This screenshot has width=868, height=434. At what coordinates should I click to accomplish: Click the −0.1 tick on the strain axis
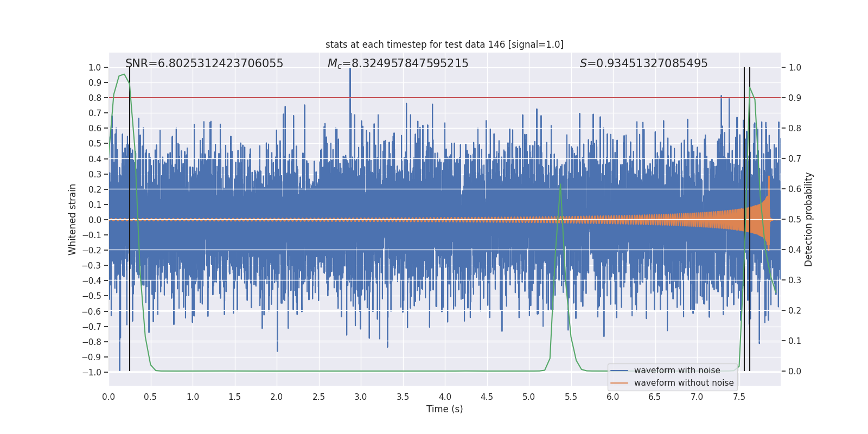coord(92,235)
